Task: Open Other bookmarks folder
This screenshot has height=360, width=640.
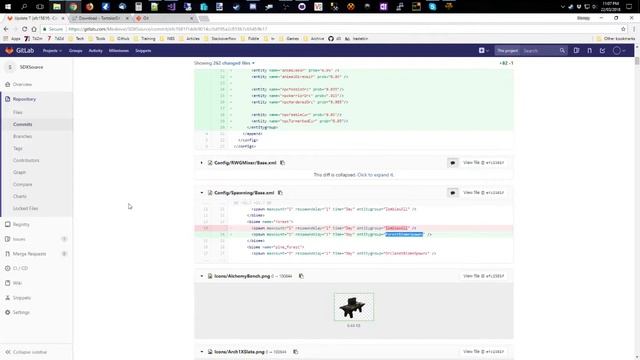Action: [616, 38]
